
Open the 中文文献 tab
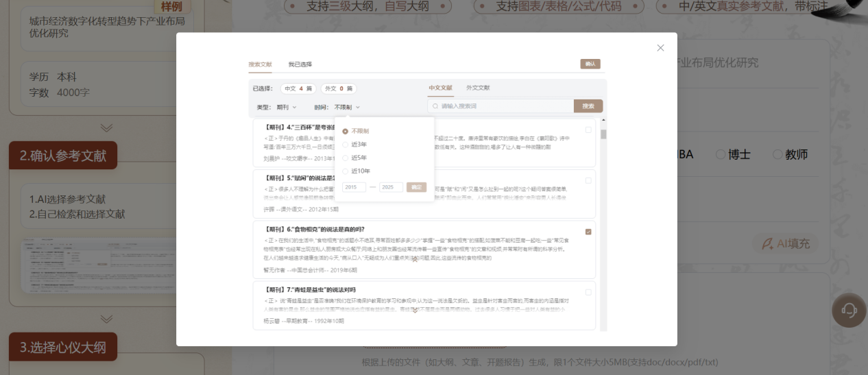pos(440,88)
